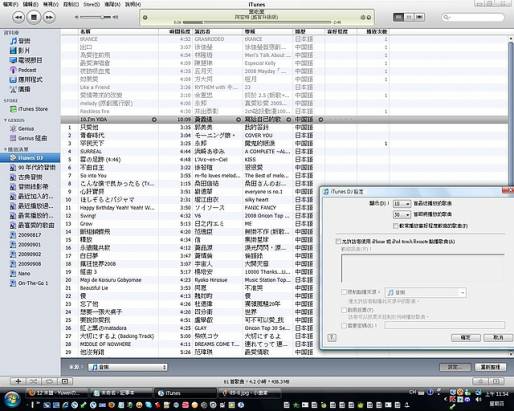This screenshot has height=411, width=514.
Task: Open the source dropdown in DJ settings dialog
Action: coord(426,292)
